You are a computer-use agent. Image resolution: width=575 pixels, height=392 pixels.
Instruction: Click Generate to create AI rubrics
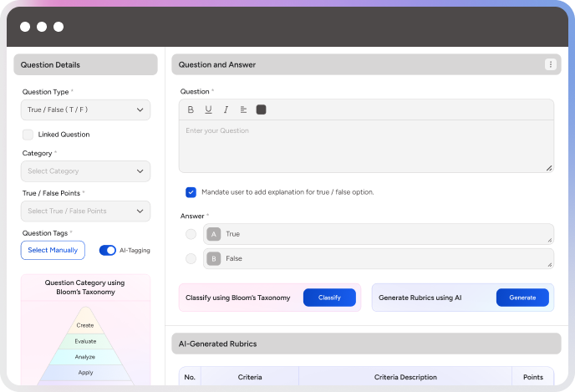click(522, 298)
